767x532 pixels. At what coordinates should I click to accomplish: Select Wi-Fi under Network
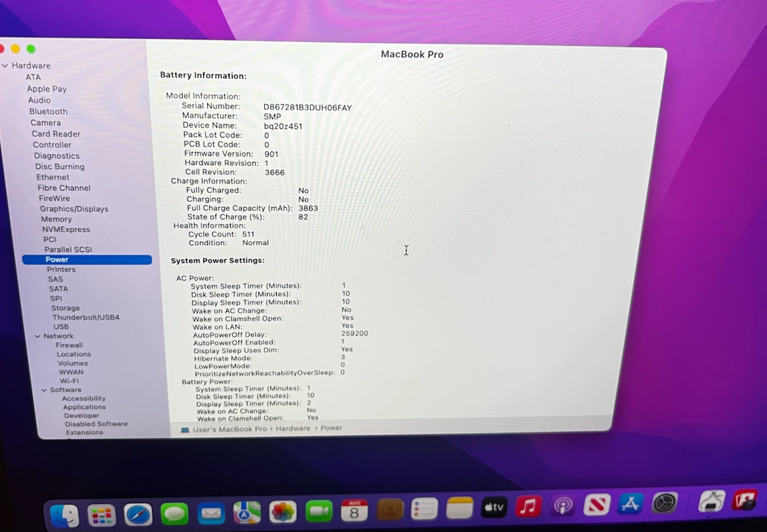coord(69,381)
